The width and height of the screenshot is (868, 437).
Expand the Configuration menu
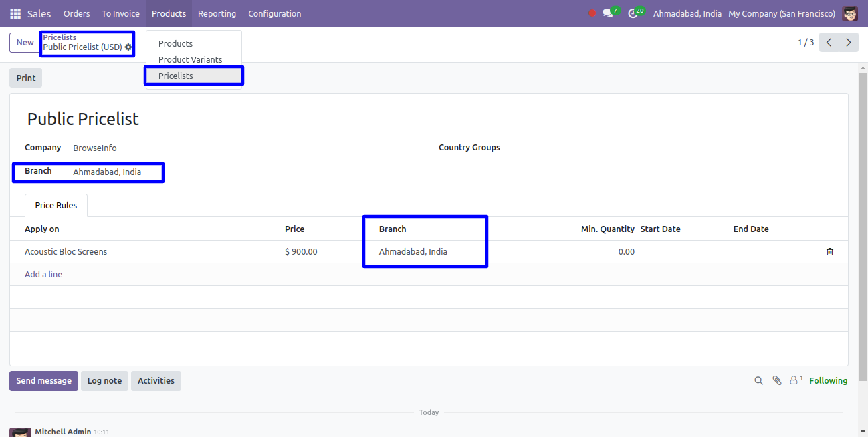click(x=274, y=13)
